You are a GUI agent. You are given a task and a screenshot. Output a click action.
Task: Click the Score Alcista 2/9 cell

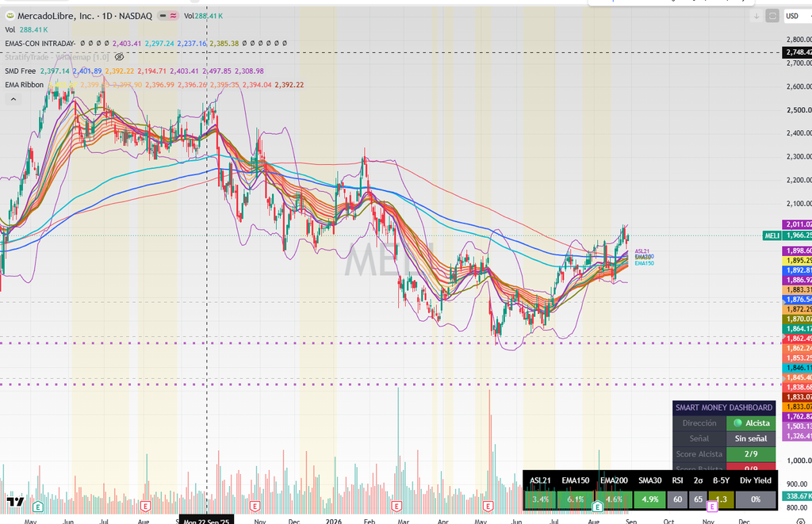pyautogui.click(x=751, y=454)
